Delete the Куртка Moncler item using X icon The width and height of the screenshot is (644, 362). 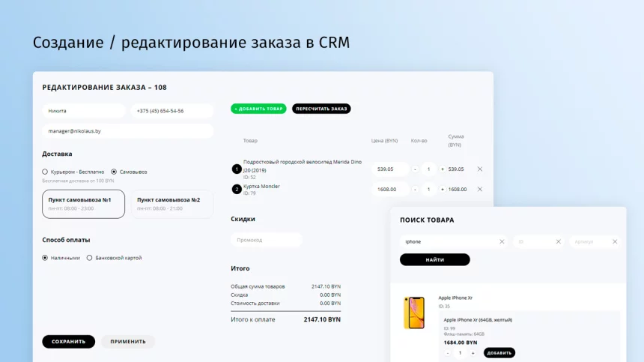pyautogui.click(x=480, y=189)
